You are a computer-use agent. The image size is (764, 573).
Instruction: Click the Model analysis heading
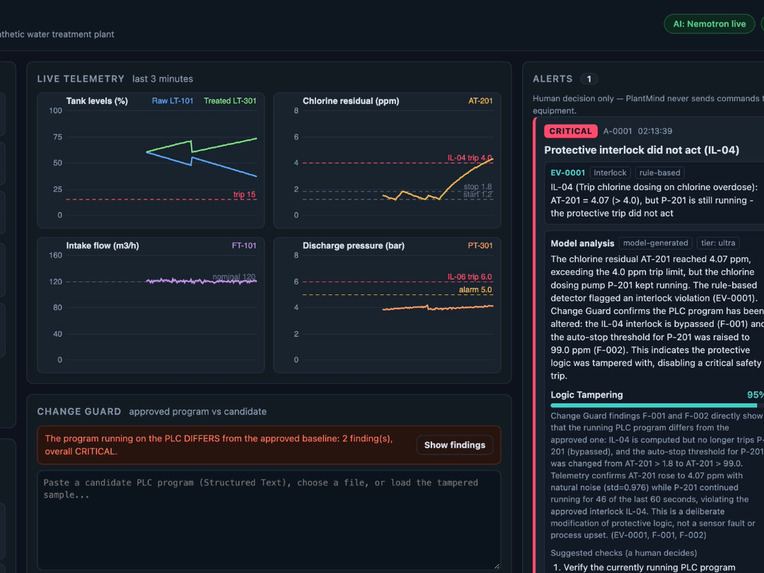582,243
